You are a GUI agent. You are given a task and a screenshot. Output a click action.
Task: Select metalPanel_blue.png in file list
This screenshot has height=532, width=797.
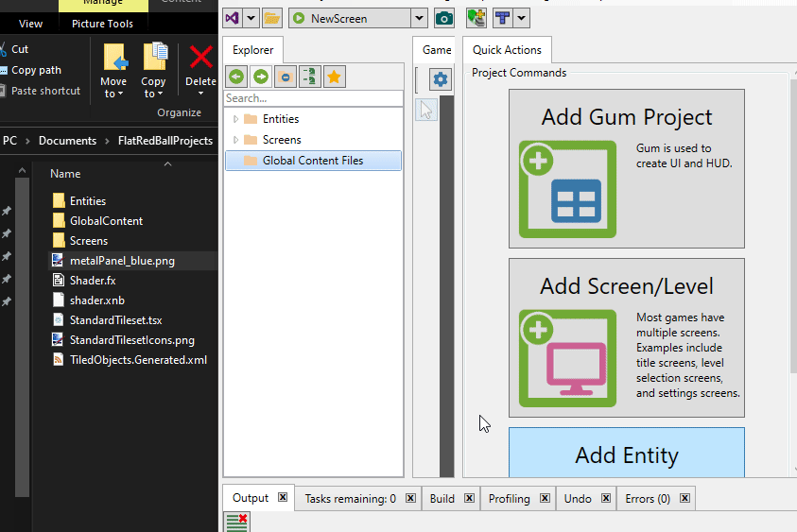tap(122, 260)
